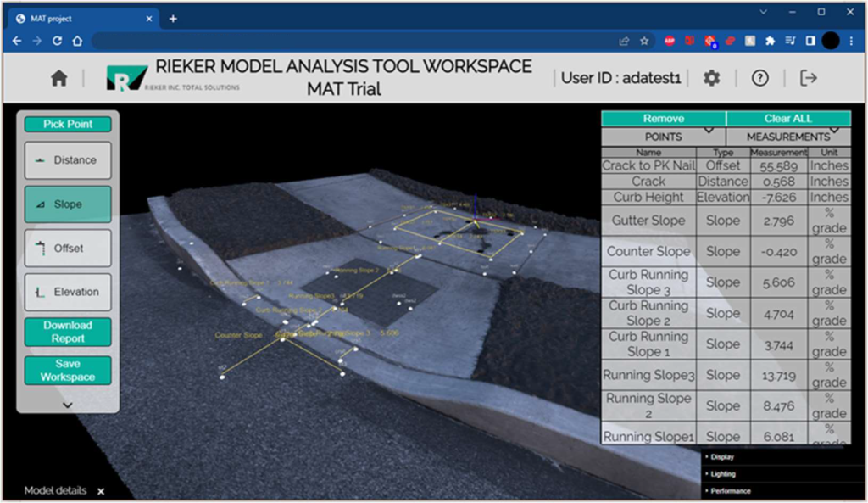Click the Measurement column header
Screen dimensions: 868x503
(779, 153)
